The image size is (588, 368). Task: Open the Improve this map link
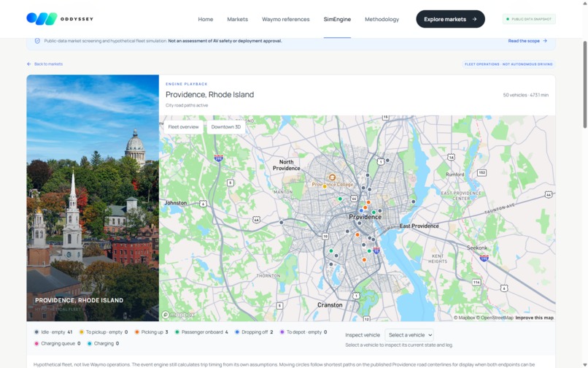pos(534,318)
